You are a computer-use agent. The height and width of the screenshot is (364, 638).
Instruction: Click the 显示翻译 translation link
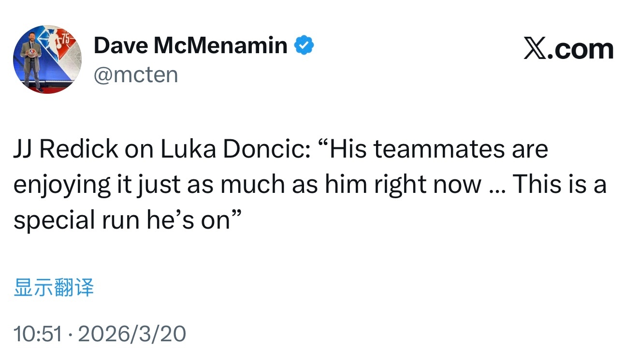54,287
